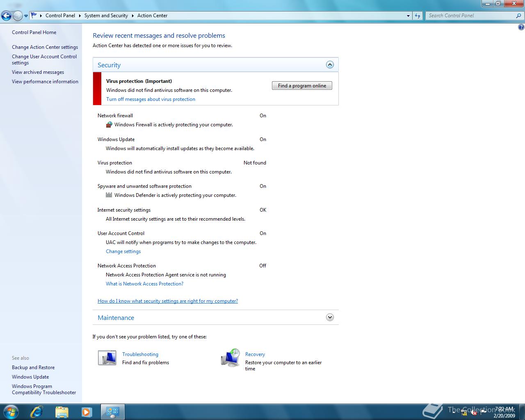This screenshot has height=420, width=525.
Task: Click Internet security settings label
Action: coord(124,210)
